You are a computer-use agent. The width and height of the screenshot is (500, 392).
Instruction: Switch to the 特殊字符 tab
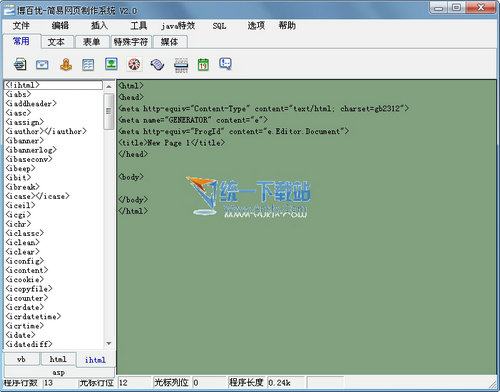[x=131, y=42]
